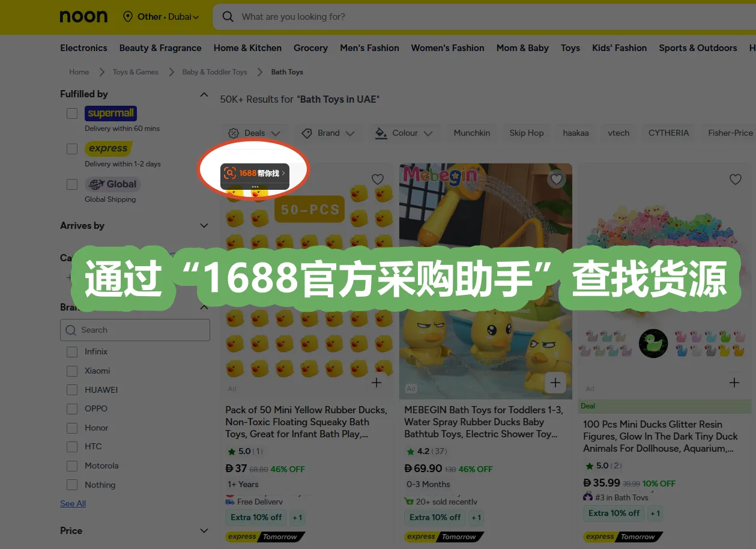The width and height of the screenshot is (756, 549).
Task: Click the Brand filter tag icon
Action: click(x=307, y=133)
